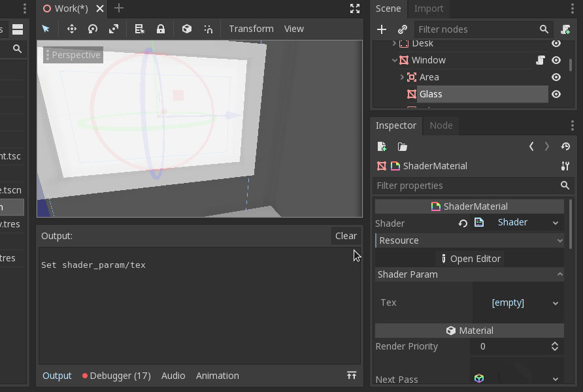Open the Tex shader parameter dropdown
This screenshot has height=392, width=583.
[555, 302]
